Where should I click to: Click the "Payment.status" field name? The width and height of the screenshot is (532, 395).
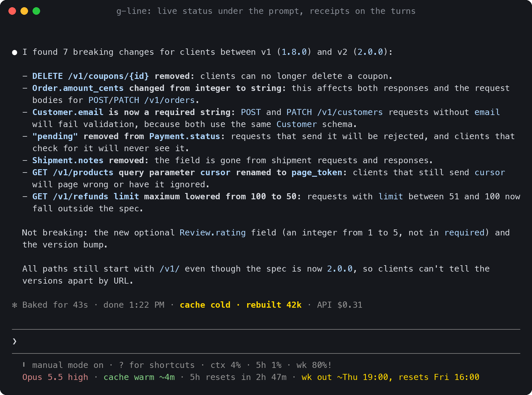[x=185, y=136]
